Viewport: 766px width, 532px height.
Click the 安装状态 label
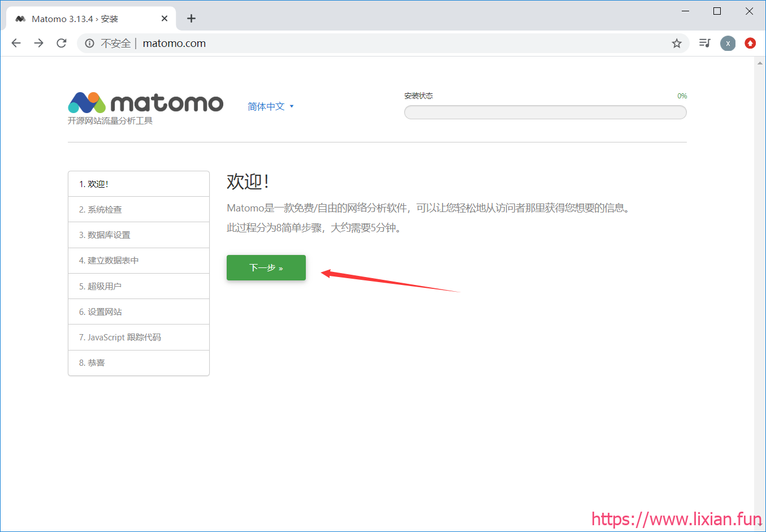coord(418,96)
